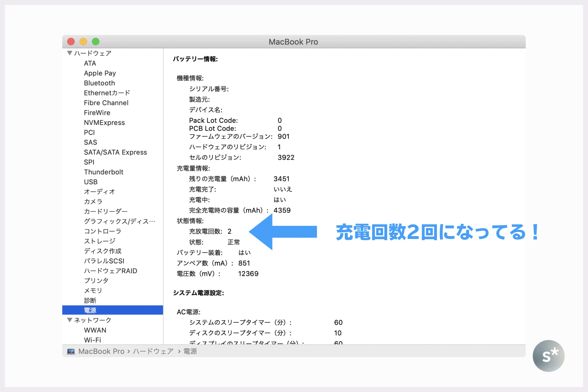Image resolution: width=588 pixels, height=392 pixels.
Task: Collapse the ハードウェア disclosure triangle
Action: (70, 53)
